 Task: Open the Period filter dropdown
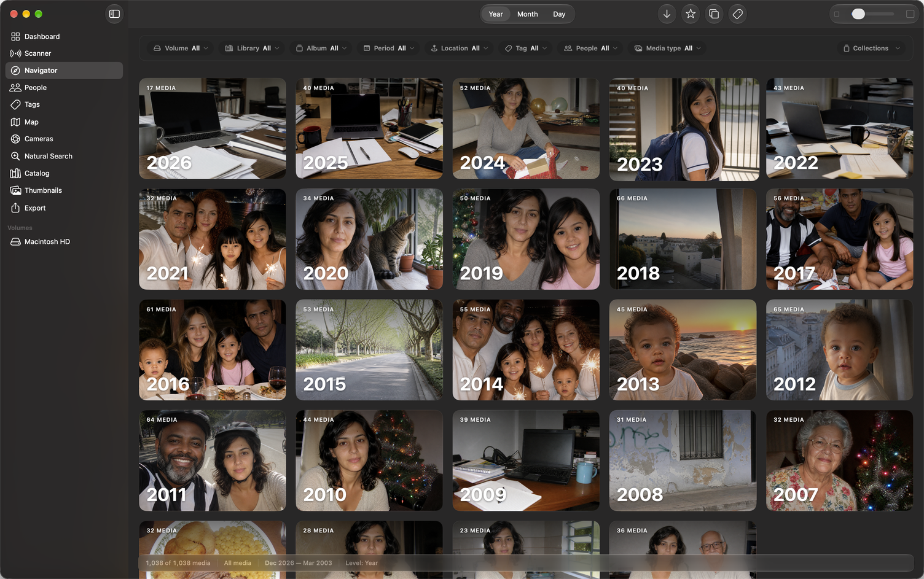tap(389, 48)
